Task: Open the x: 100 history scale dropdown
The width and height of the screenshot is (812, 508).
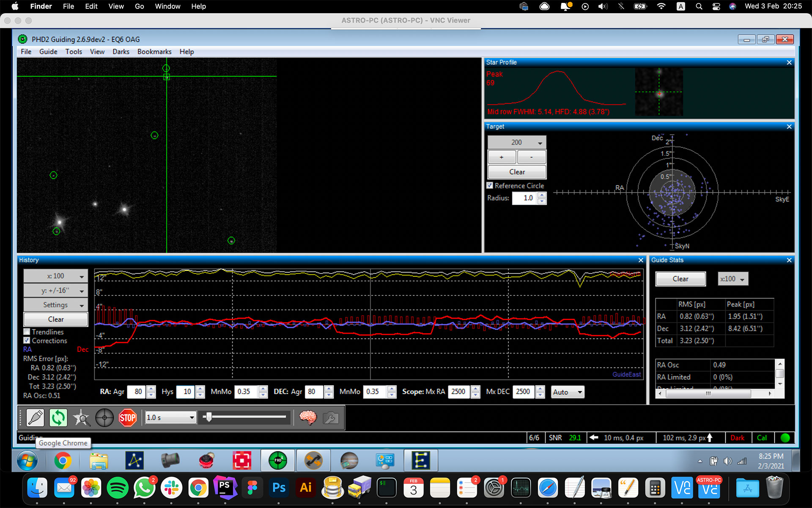Action: 56,276
